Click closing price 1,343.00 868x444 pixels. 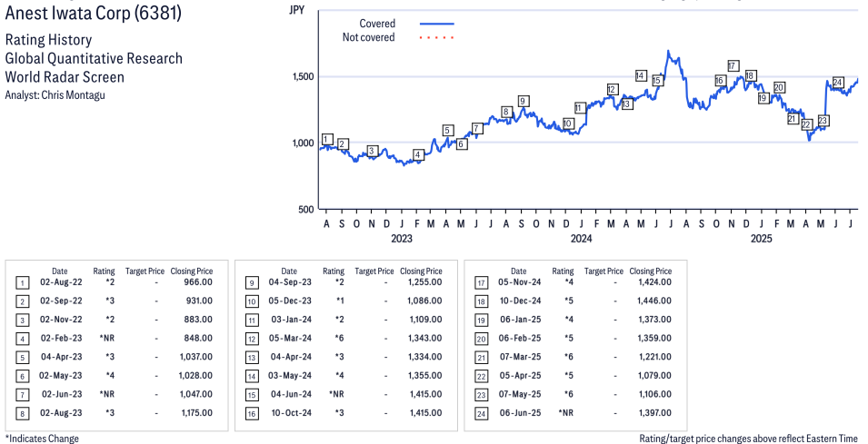click(x=425, y=338)
